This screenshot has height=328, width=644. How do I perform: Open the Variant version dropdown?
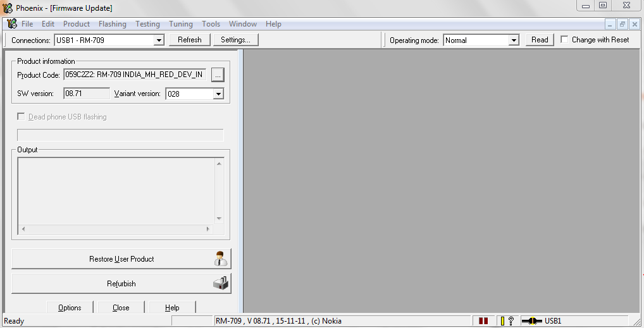click(218, 94)
